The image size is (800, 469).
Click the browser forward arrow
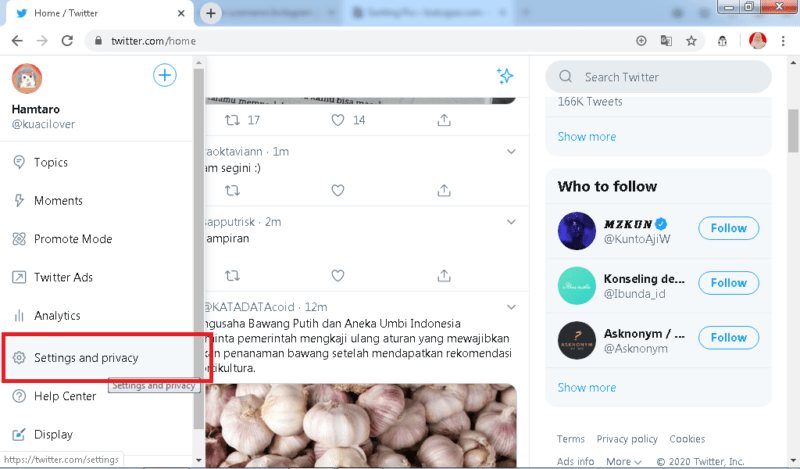pyautogui.click(x=42, y=41)
